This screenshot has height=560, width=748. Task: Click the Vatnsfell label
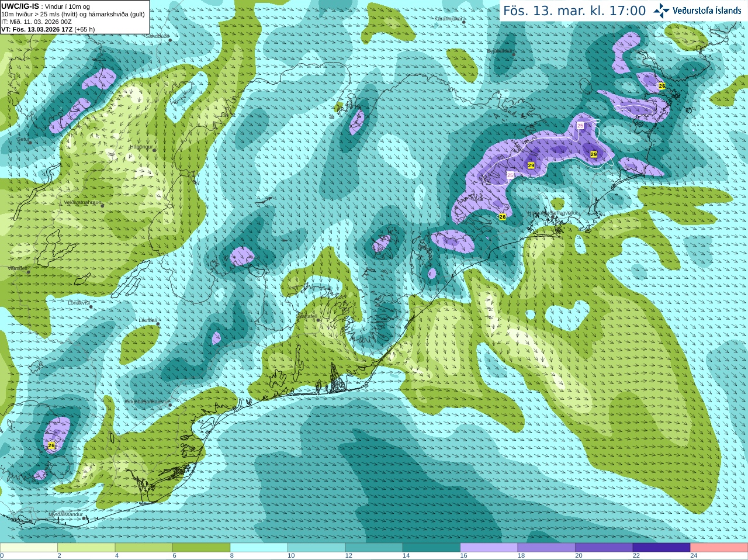tap(18, 268)
